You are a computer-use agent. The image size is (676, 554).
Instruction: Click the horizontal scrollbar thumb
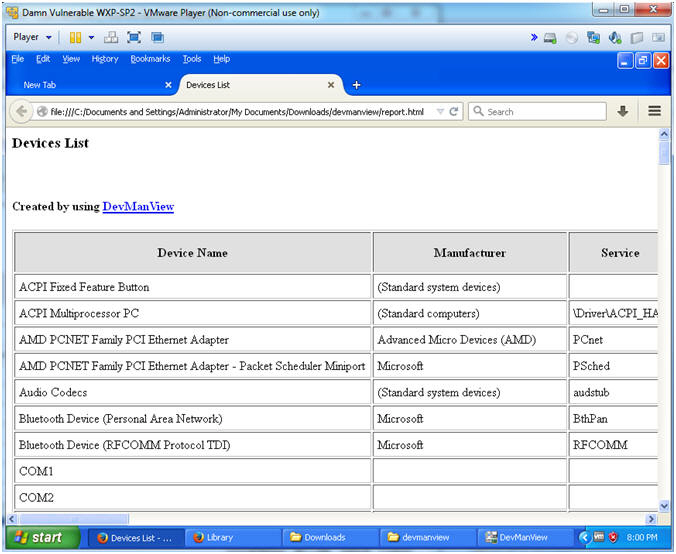tap(74, 519)
